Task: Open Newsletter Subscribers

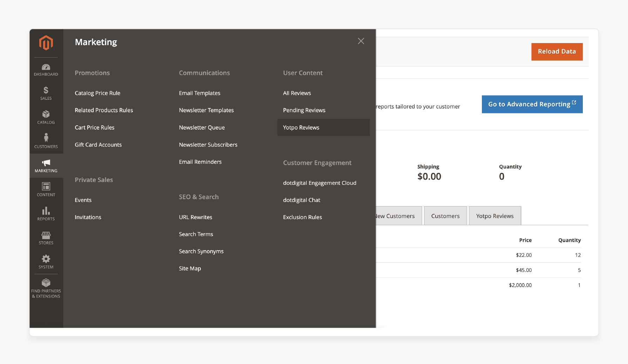Action: point(208,145)
